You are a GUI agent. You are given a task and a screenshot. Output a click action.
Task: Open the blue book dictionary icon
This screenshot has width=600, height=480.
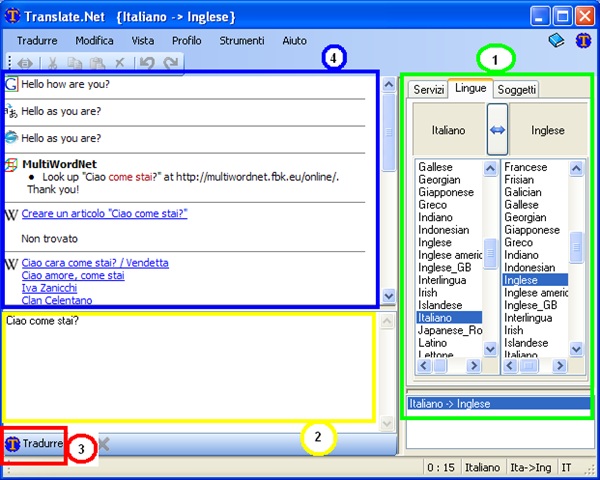click(556, 40)
